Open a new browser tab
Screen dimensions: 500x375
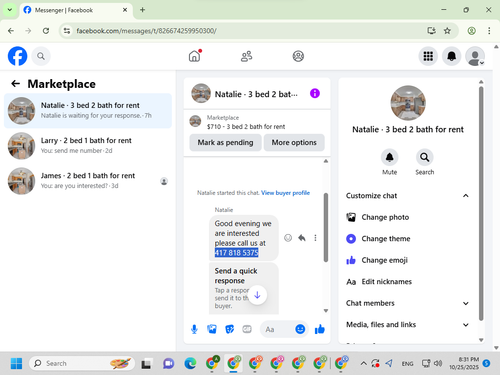click(x=142, y=10)
